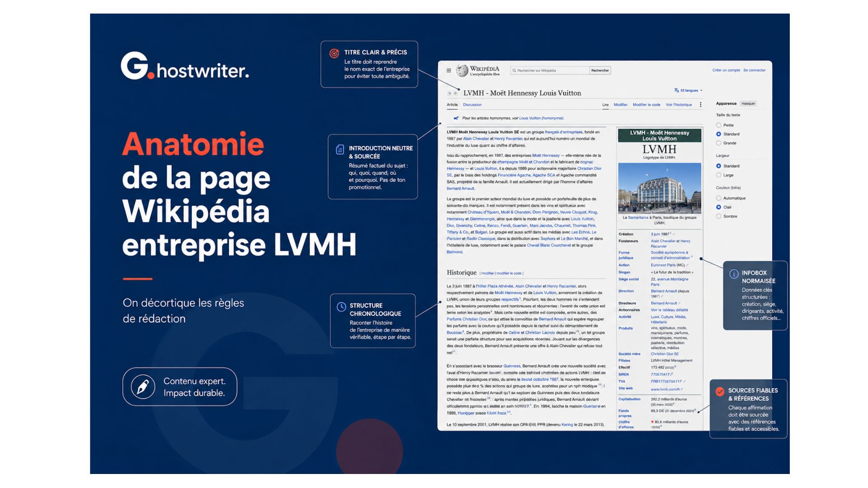Visit the www.lvmh.com website link

665,389
